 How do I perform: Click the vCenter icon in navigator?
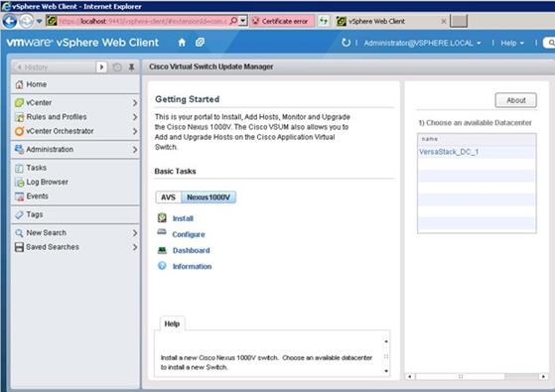(19, 102)
